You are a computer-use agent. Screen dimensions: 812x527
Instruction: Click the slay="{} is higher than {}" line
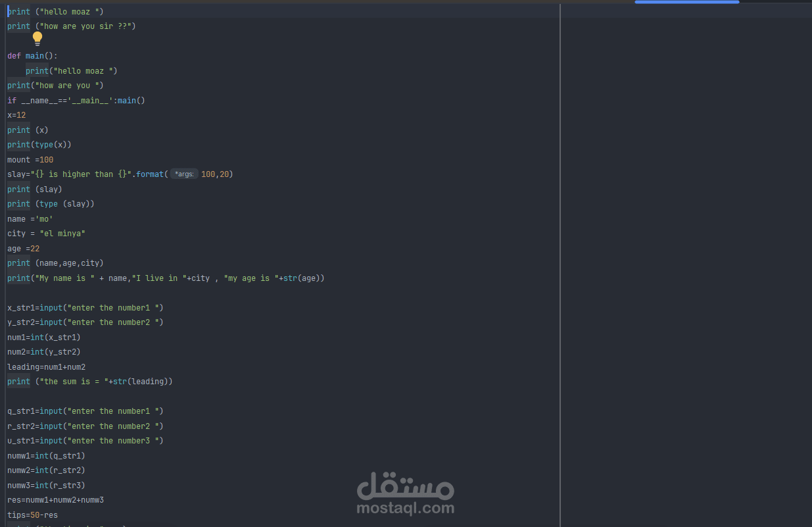point(120,174)
